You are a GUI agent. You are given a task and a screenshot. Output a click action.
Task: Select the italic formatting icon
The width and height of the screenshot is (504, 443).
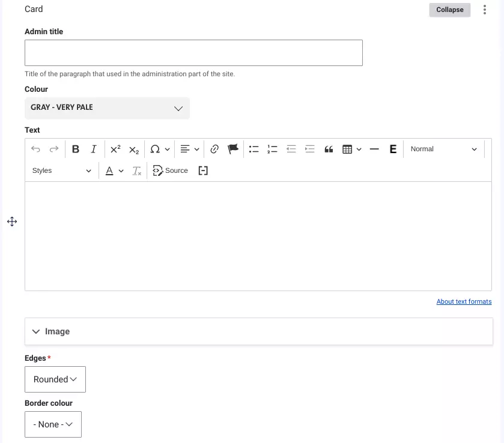(93, 149)
